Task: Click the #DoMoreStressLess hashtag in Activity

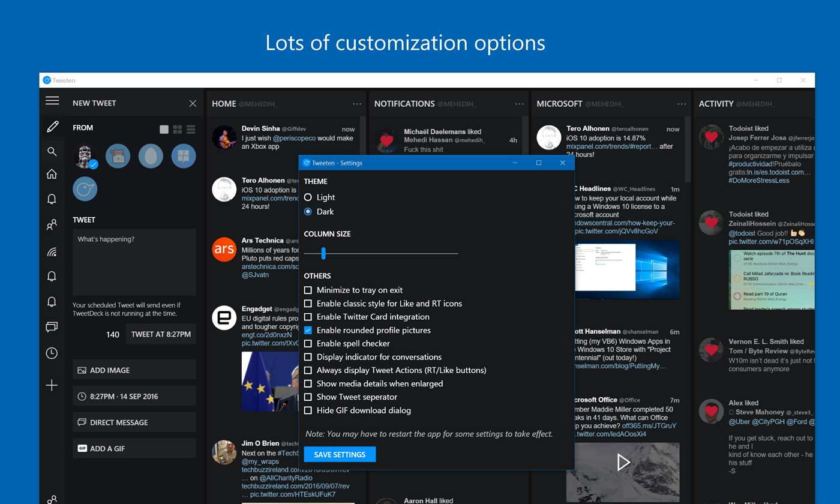Action: click(x=759, y=181)
